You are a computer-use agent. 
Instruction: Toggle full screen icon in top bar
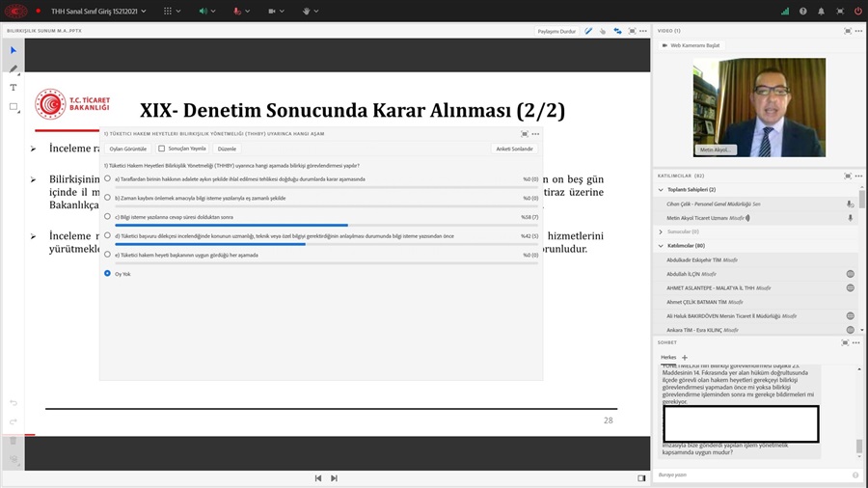tap(840, 11)
